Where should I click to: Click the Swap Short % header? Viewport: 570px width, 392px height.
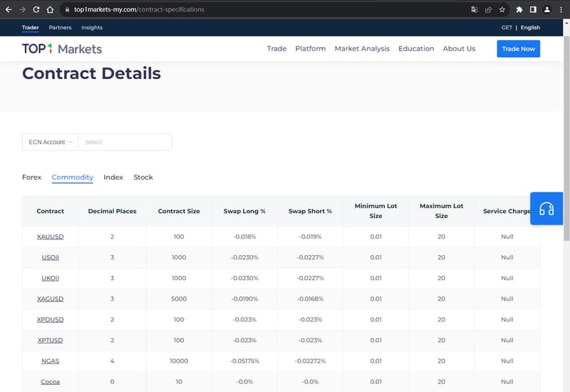[310, 211]
